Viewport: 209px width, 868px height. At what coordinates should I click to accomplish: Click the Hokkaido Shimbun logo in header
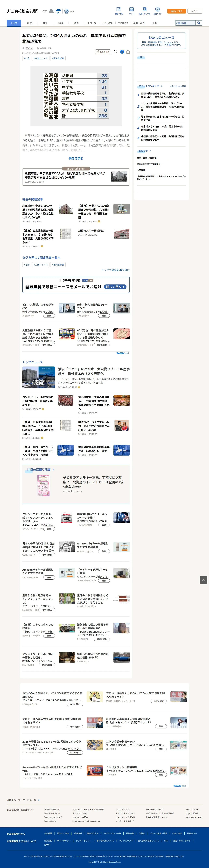tap(22, 11)
